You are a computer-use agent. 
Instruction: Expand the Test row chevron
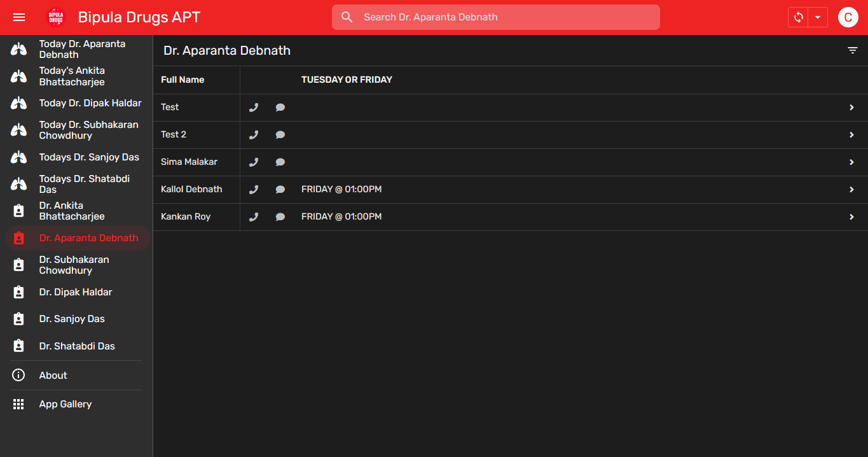[x=851, y=108]
